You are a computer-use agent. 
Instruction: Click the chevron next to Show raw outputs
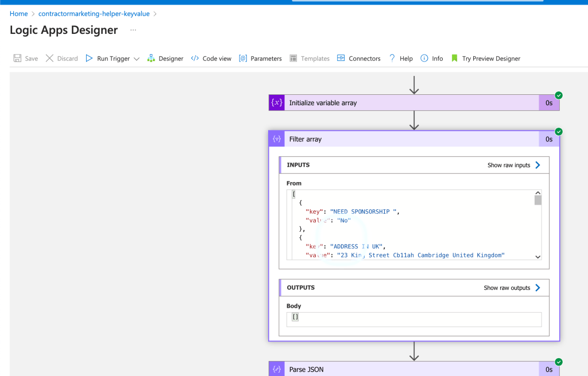pyautogui.click(x=537, y=287)
